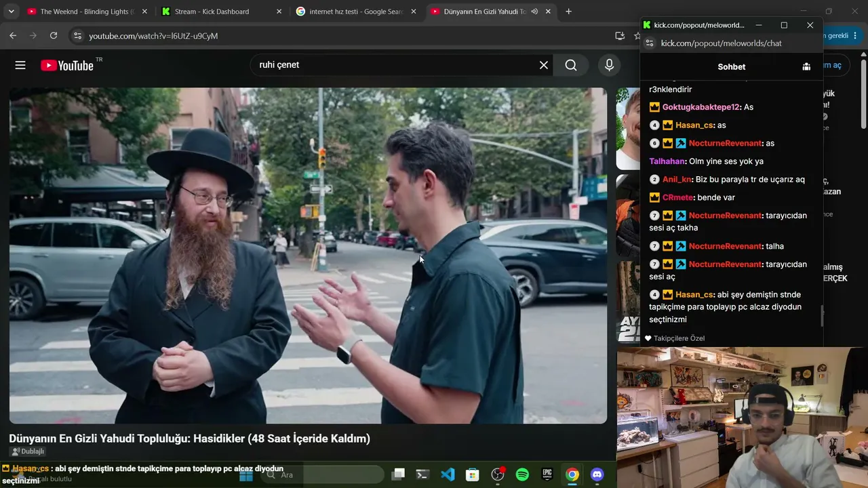The width and height of the screenshot is (868, 488).
Task: Install or cast from the address bar icon
Action: pos(620,36)
